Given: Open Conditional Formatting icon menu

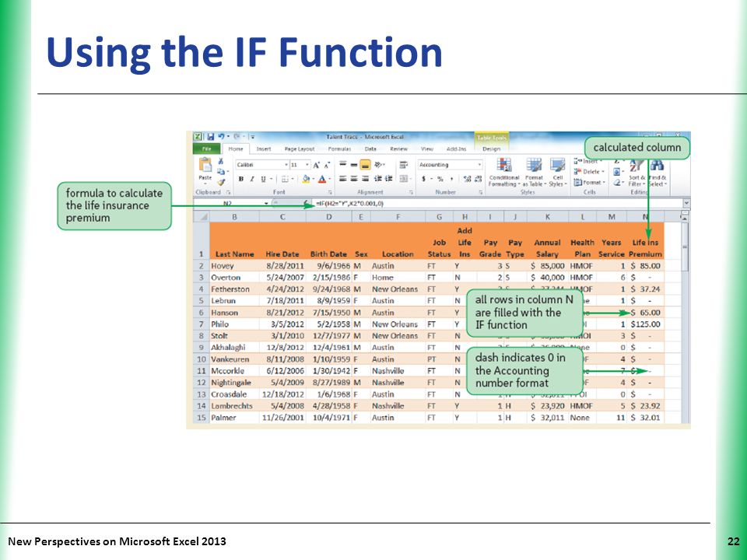Looking at the screenshot, I should [504, 165].
